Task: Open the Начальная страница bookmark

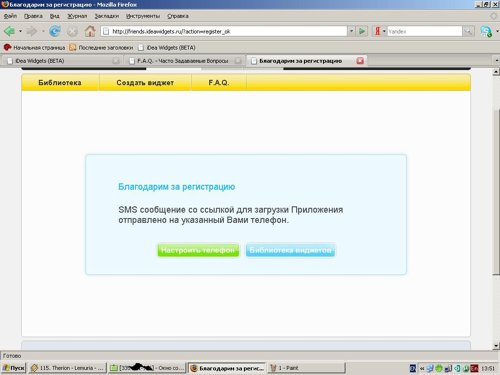Action: [x=34, y=48]
